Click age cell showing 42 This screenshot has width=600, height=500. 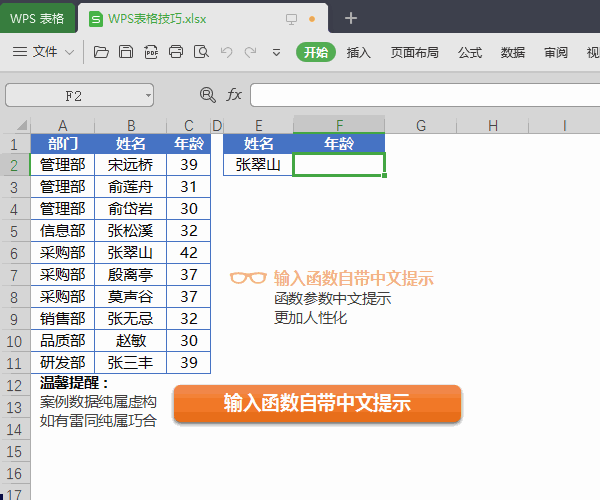tap(189, 253)
